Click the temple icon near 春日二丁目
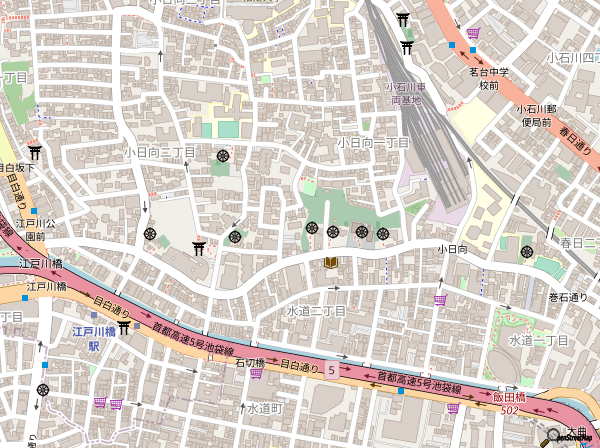Viewport: 600px width, 448px height. (x=527, y=252)
